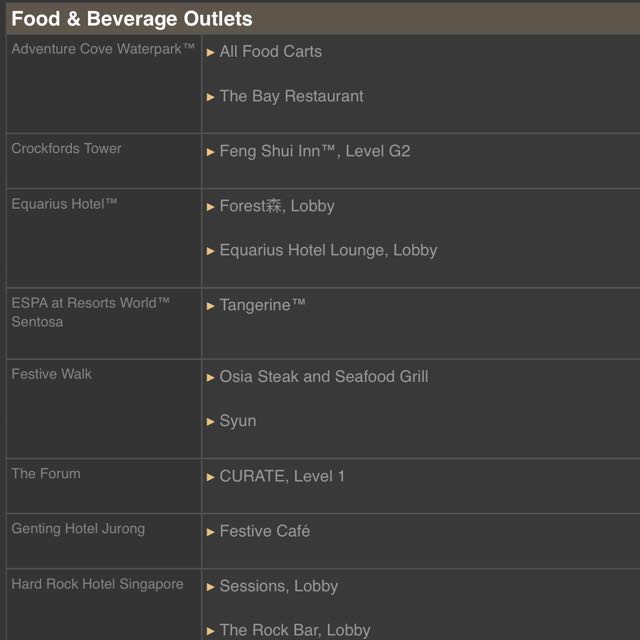Image resolution: width=640 pixels, height=640 pixels.
Task: Click the Syun restaurant link
Action: pyautogui.click(x=238, y=421)
